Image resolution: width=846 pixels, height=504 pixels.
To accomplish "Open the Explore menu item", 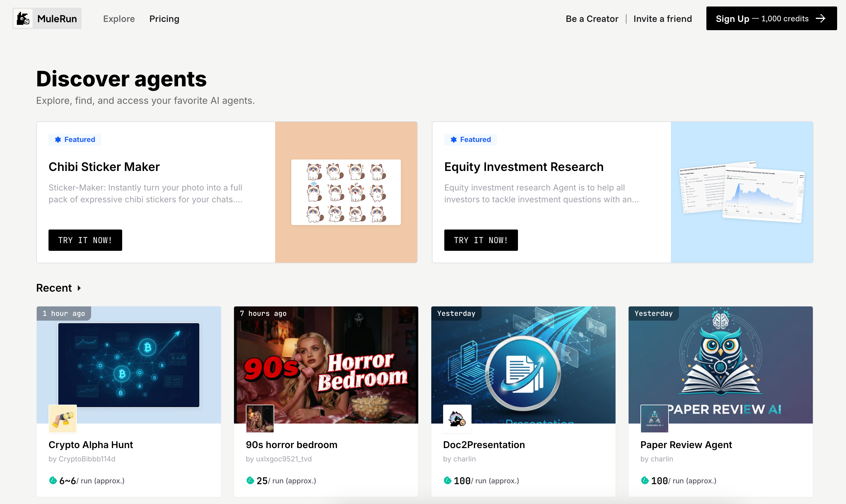I will 119,19.
